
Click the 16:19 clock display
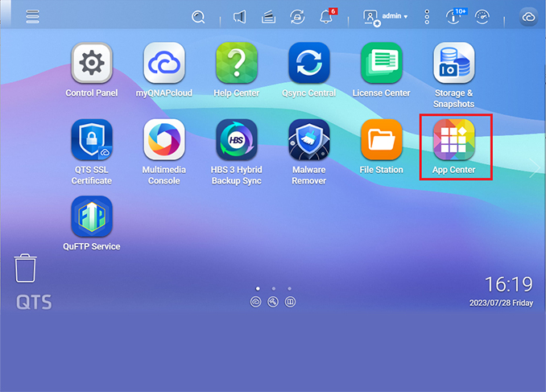509,284
